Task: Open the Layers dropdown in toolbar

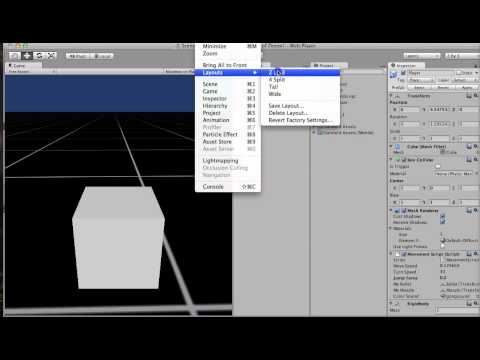Action: (422, 56)
